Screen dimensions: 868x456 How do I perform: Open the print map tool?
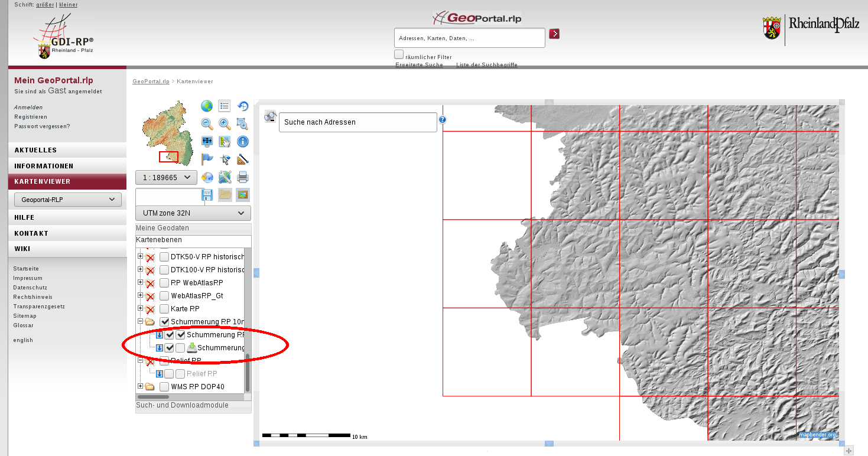pyautogui.click(x=242, y=177)
